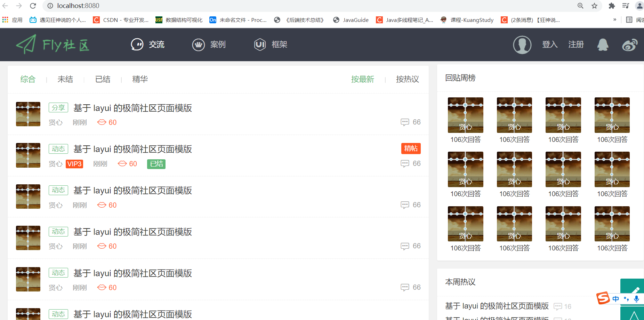Open the 交流 navigation item
The image size is (644, 320).
(x=147, y=45)
